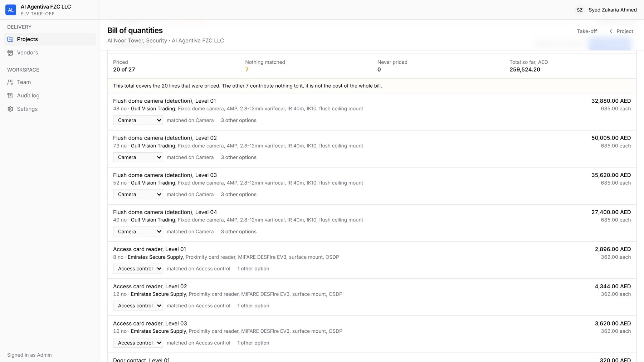Open category dropdown for Flush dome camera Level 02
Screen dimensions: 644x362
point(138,157)
